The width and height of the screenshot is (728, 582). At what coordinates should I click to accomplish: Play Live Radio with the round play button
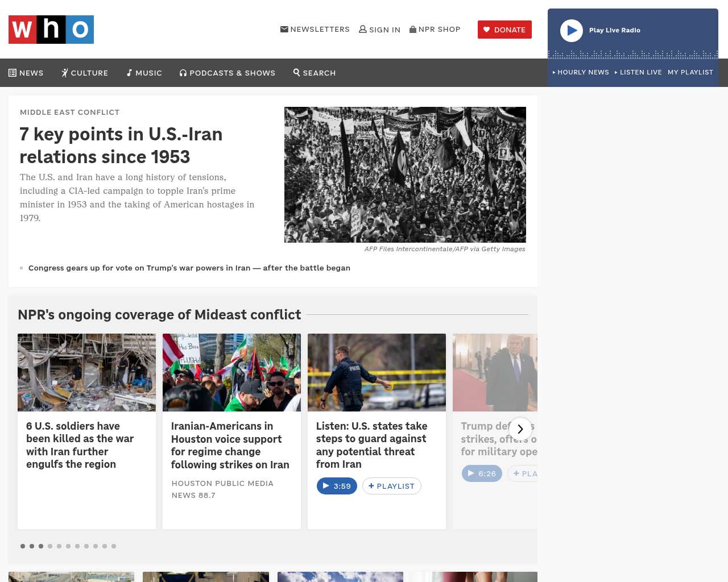(572, 31)
